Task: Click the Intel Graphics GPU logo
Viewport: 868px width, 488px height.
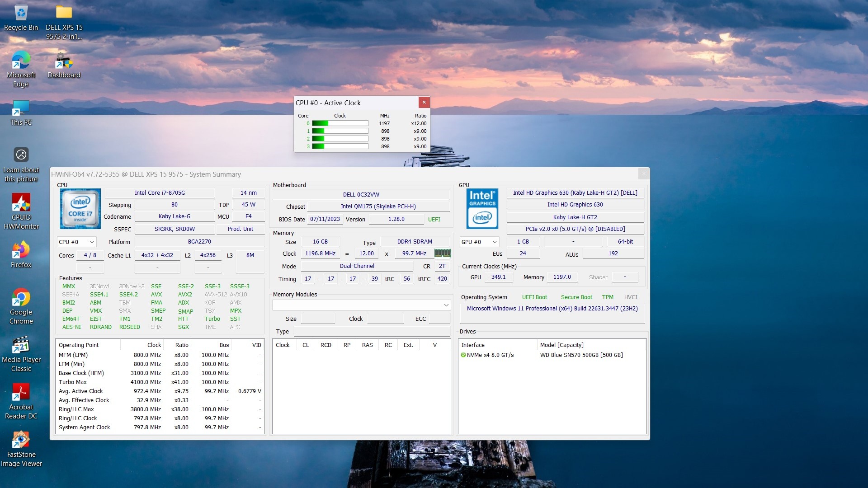Action: coord(482,209)
